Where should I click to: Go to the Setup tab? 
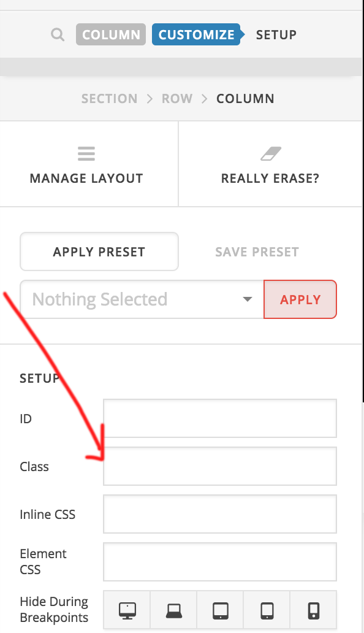(276, 35)
